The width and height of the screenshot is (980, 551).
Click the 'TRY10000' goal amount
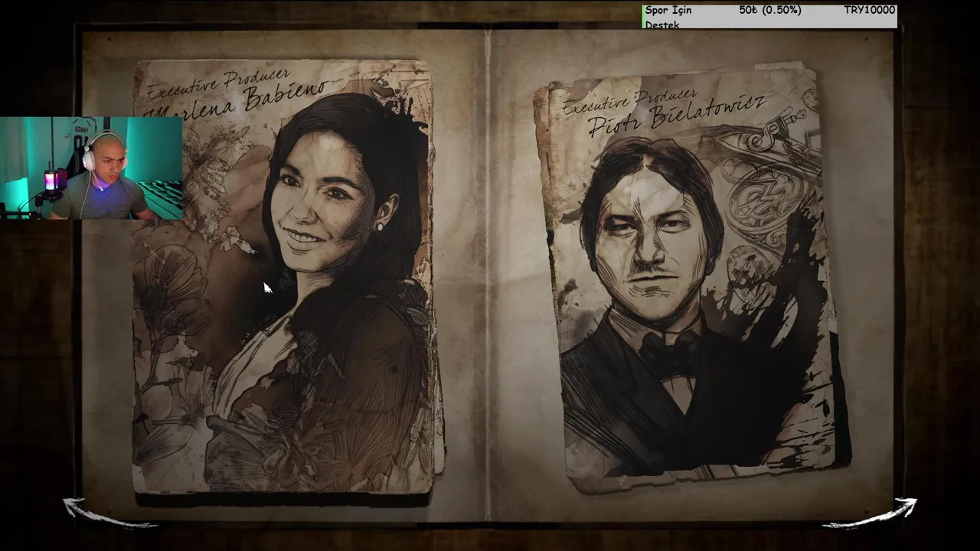click(x=869, y=11)
